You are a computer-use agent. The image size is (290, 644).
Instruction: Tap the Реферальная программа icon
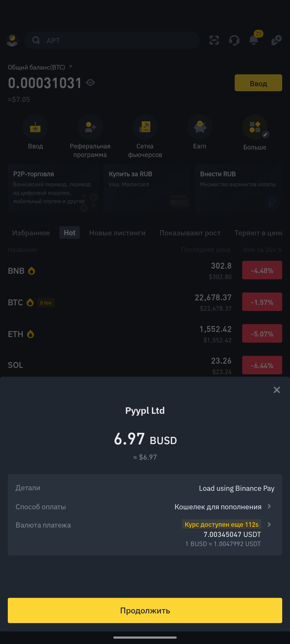(90, 127)
